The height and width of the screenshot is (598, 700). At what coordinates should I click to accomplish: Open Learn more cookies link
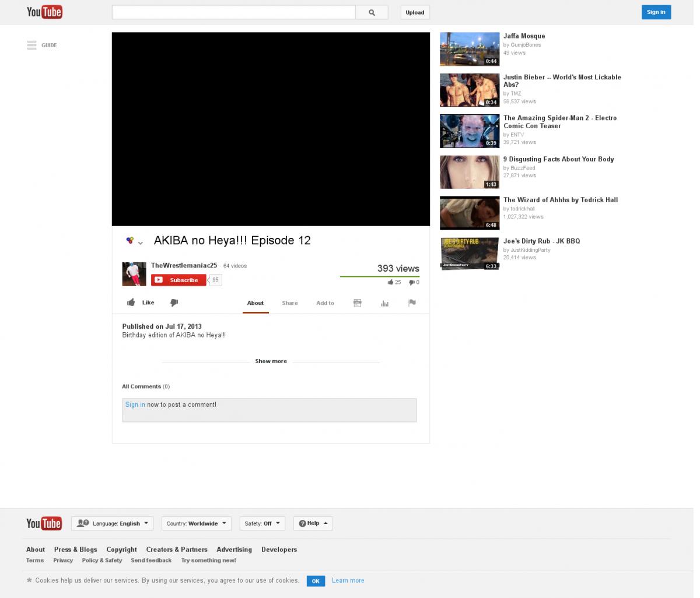click(x=348, y=581)
